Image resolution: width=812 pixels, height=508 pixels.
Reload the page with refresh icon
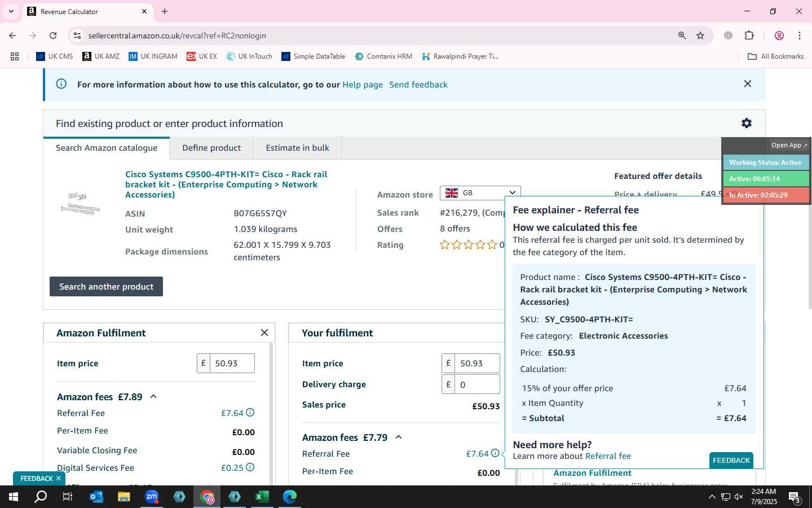click(53, 36)
